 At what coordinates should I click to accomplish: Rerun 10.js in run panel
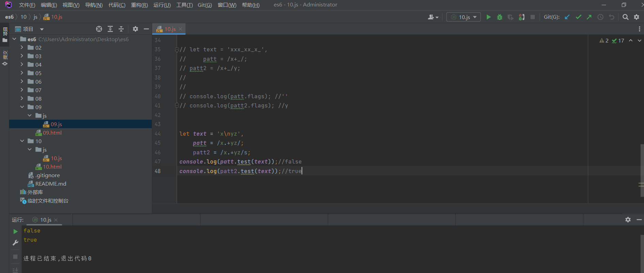pyautogui.click(x=15, y=232)
